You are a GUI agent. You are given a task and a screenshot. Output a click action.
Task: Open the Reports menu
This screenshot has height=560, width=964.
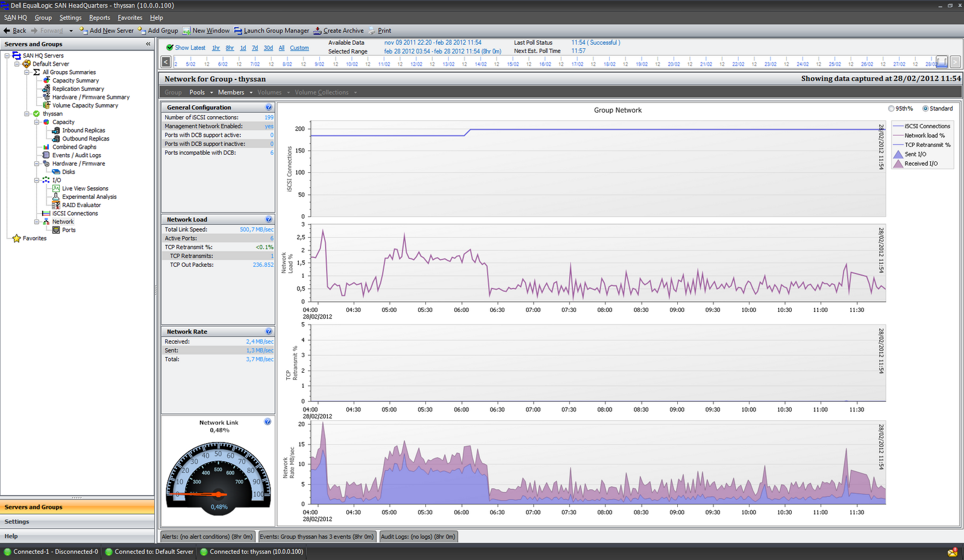(99, 17)
